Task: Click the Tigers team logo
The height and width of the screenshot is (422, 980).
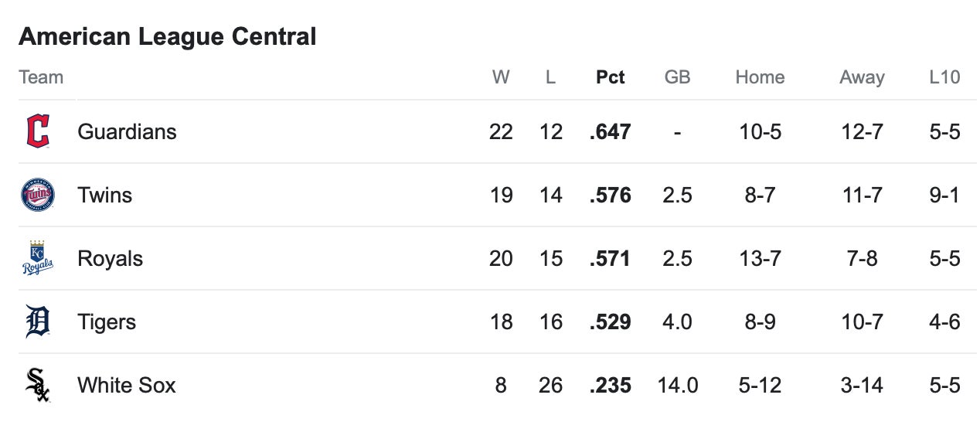Action: (38, 322)
